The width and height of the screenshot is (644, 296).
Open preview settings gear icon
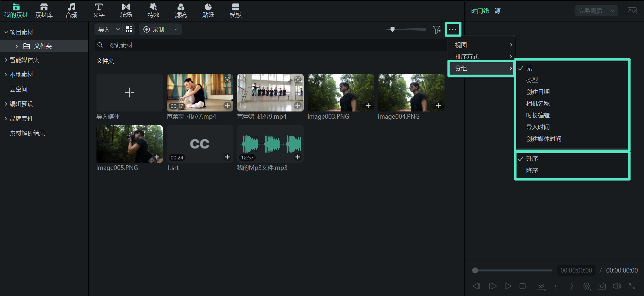point(586,286)
